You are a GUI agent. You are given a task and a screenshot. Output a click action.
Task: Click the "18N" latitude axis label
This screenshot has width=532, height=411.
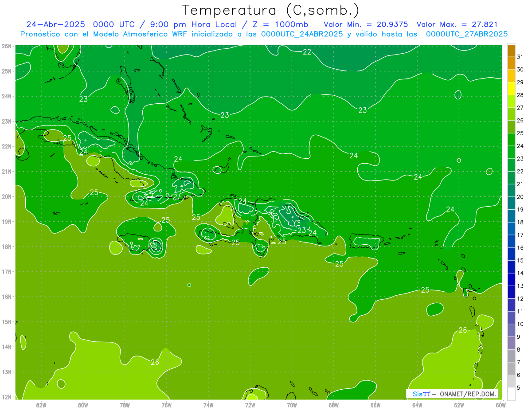pyautogui.click(x=7, y=247)
